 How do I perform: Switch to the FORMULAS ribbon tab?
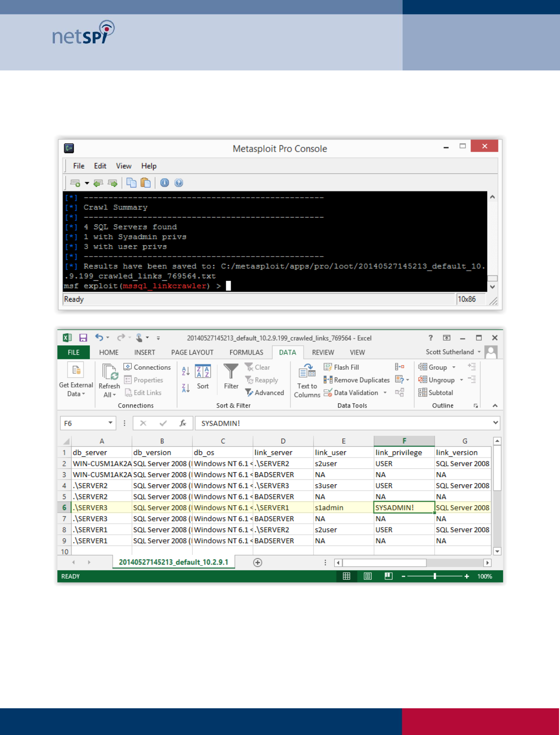pos(246,352)
